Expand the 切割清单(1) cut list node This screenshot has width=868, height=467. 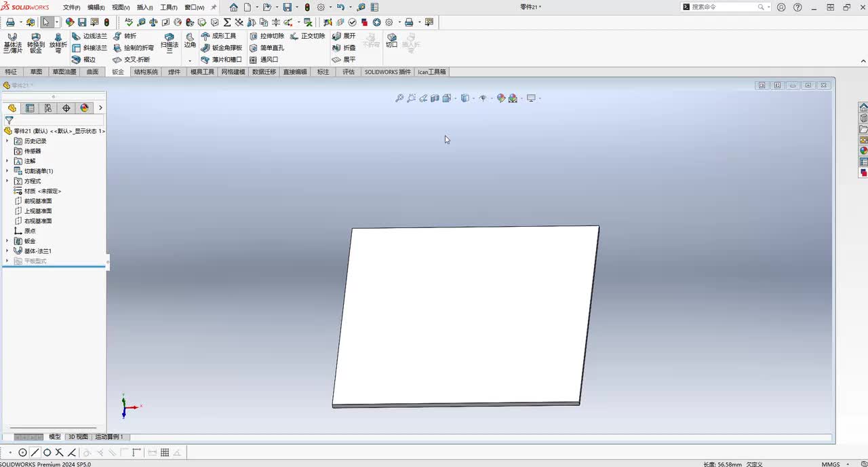(7, 171)
